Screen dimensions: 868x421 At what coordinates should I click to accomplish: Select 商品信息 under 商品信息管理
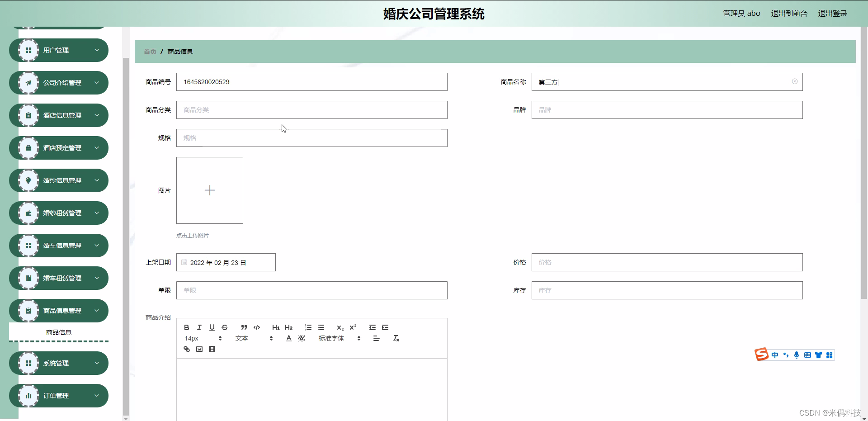click(58, 332)
